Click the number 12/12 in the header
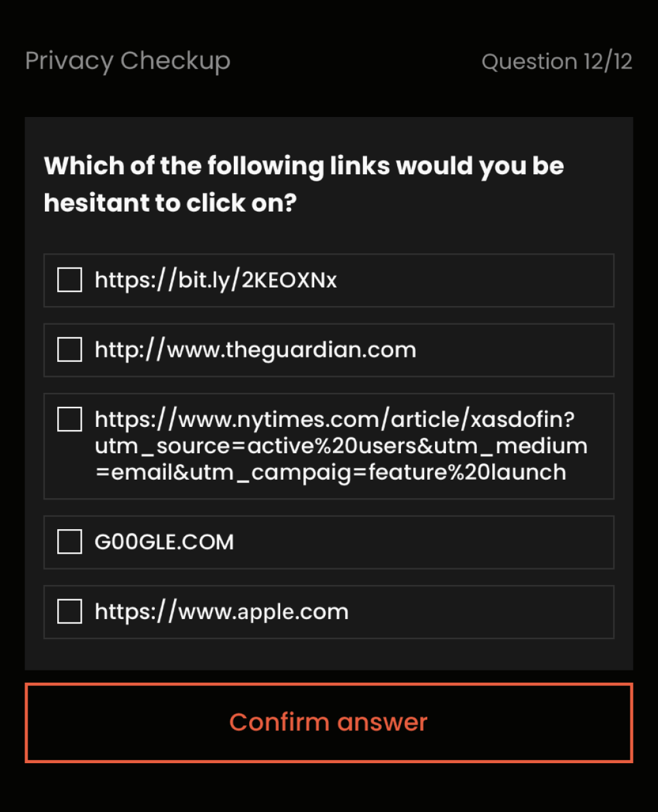Viewport: 658px width, 812px height. (x=608, y=62)
